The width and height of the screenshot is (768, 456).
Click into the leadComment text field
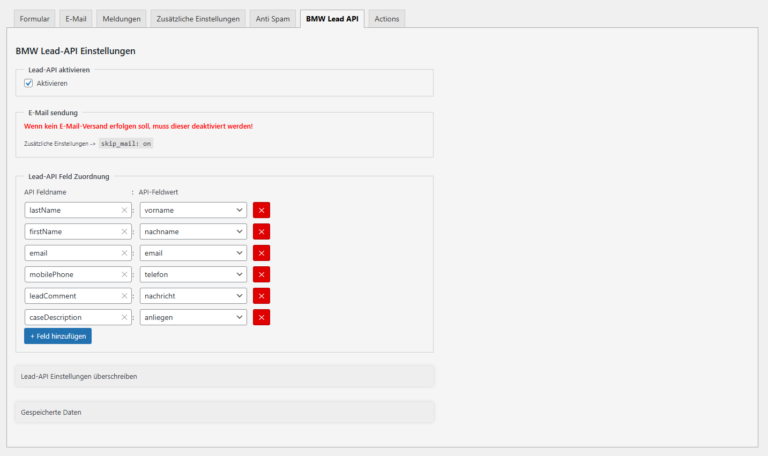coord(78,296)
